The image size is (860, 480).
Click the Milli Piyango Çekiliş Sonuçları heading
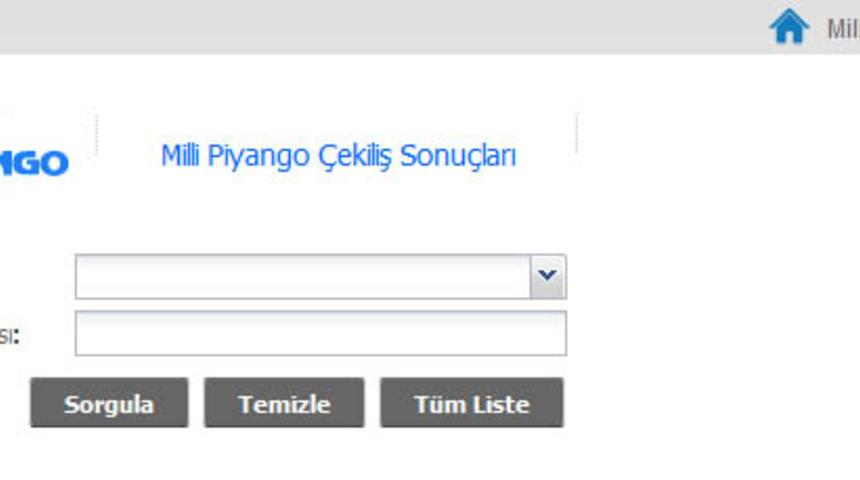(x=338, y=156)
